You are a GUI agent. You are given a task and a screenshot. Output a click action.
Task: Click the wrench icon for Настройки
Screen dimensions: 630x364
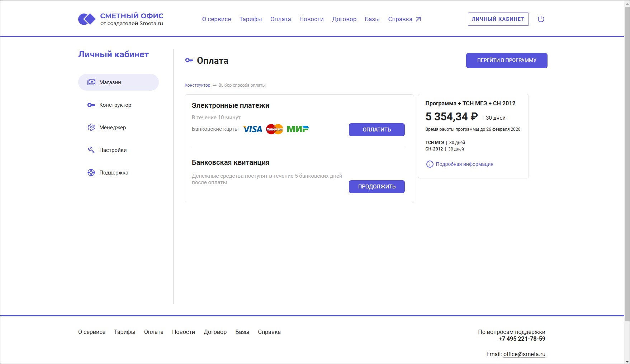[x=91, y=150]
